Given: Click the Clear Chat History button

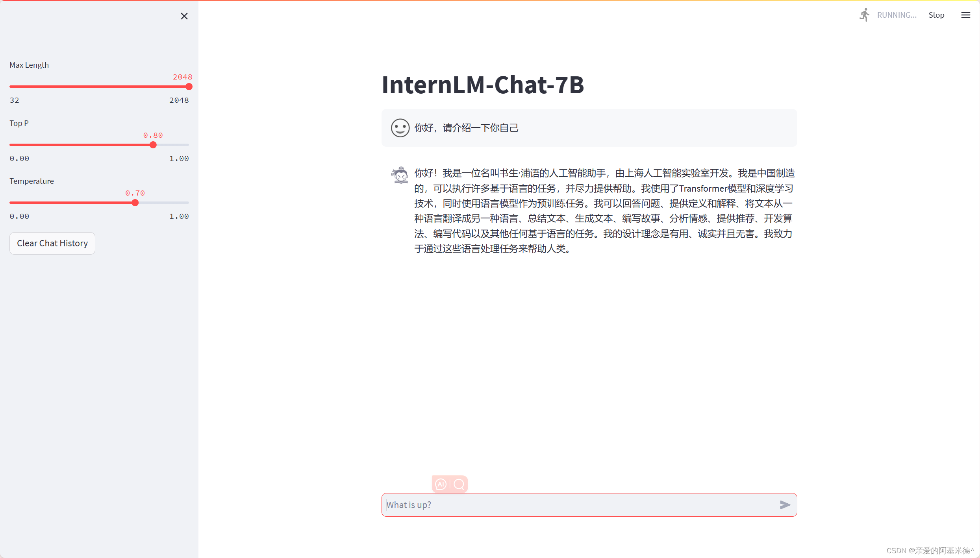Looking at the screenshot, I should pos(52,243).
